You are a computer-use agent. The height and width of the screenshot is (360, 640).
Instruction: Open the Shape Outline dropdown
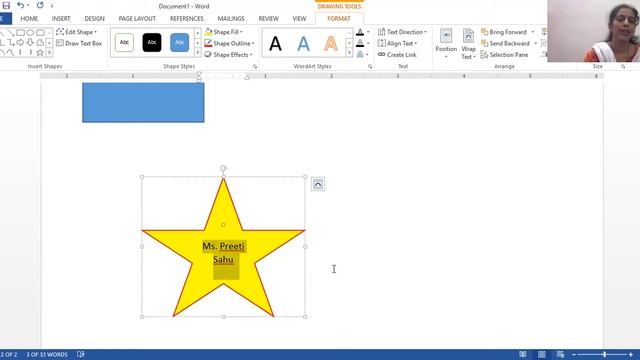(229, 43)
